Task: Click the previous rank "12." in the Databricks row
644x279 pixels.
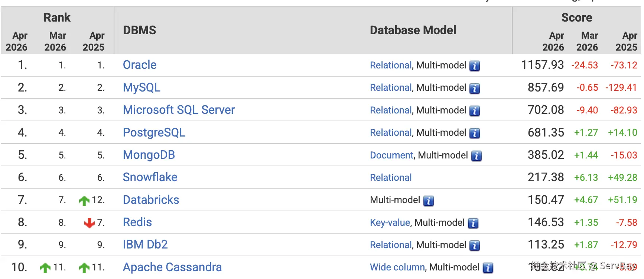Action: coord(98,200)
